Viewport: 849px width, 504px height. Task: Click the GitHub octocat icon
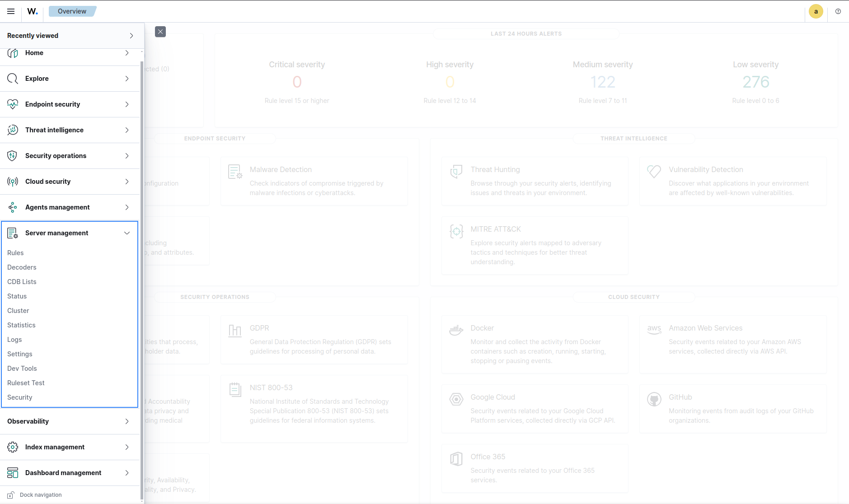654,399
